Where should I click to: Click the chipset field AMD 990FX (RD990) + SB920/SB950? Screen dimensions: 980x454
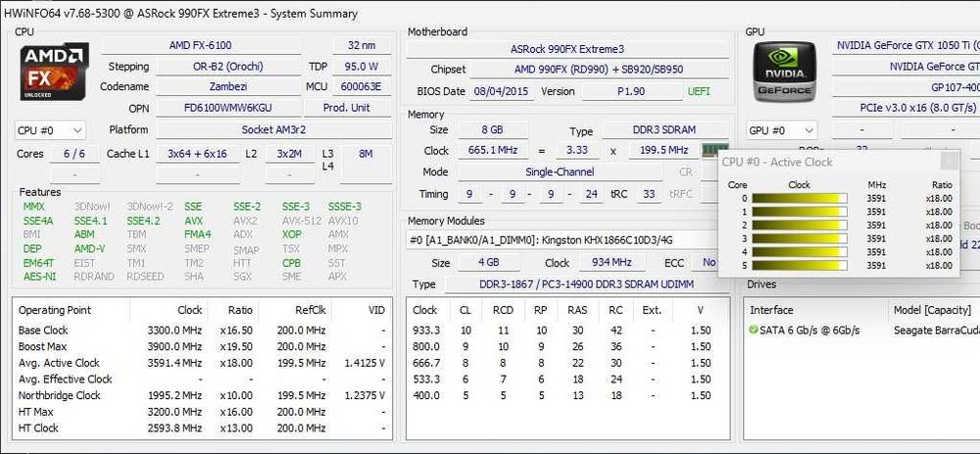pyautogui.click(x=599, y=70)
